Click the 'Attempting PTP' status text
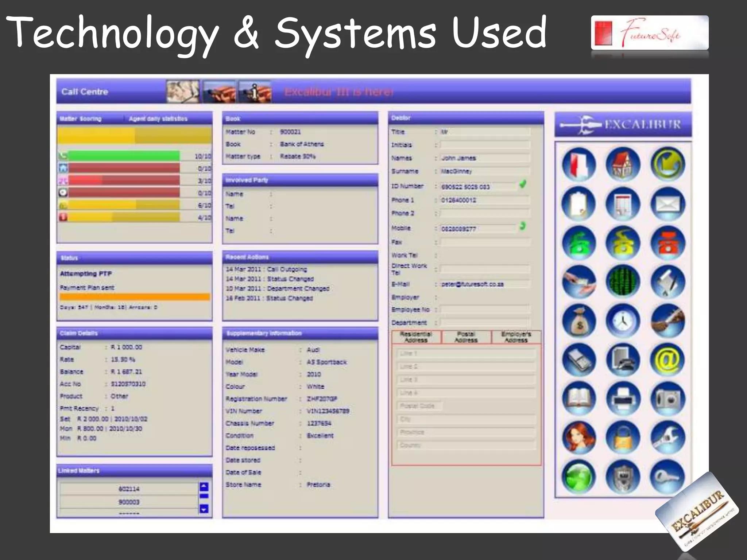747x560 pixels. (86, 273)
